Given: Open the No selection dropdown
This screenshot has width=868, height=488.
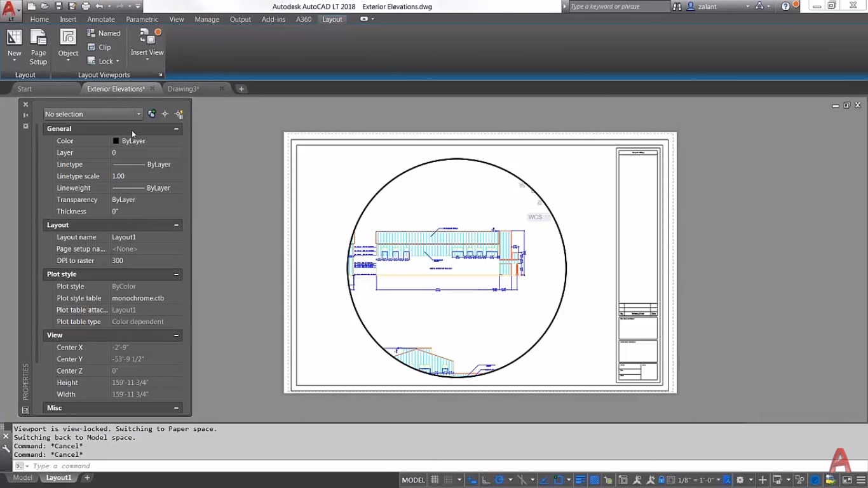Looking at the screenshot, I should coord(93,114).
